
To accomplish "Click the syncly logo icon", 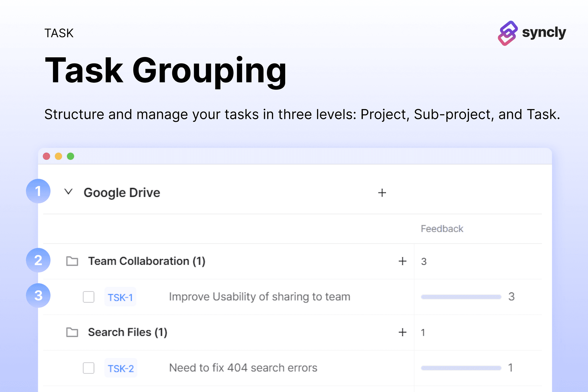I will pos(507,33).
